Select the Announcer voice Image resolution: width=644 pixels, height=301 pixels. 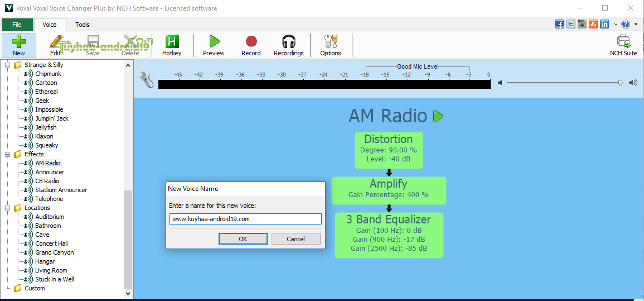[50, 173]
